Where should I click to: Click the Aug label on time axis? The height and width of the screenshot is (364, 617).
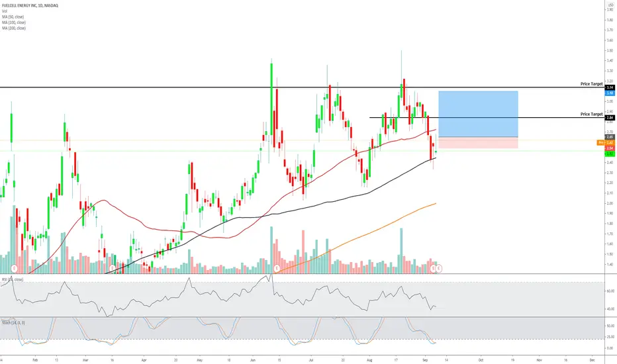coord(369,360)
